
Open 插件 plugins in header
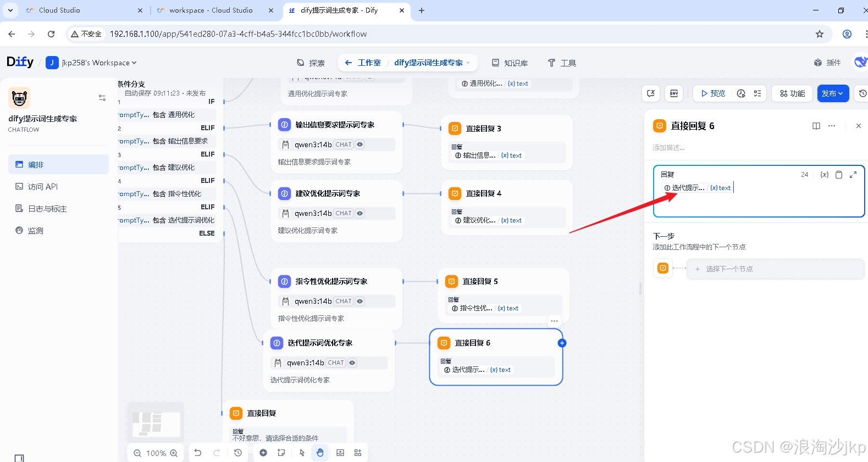pos(827,63)
